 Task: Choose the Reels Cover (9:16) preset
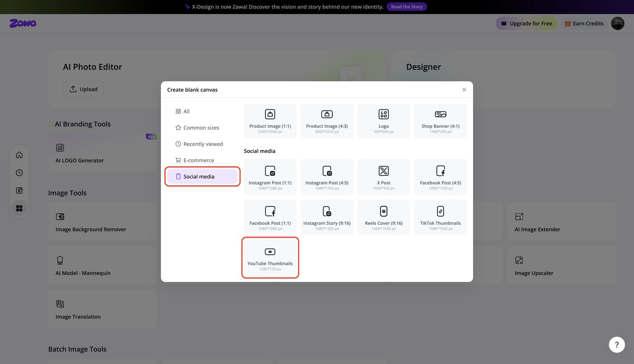tap(384, 217)
